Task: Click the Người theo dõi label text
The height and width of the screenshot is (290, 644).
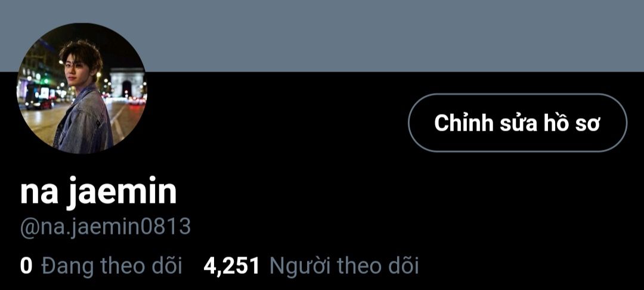Action: (344, 266)
